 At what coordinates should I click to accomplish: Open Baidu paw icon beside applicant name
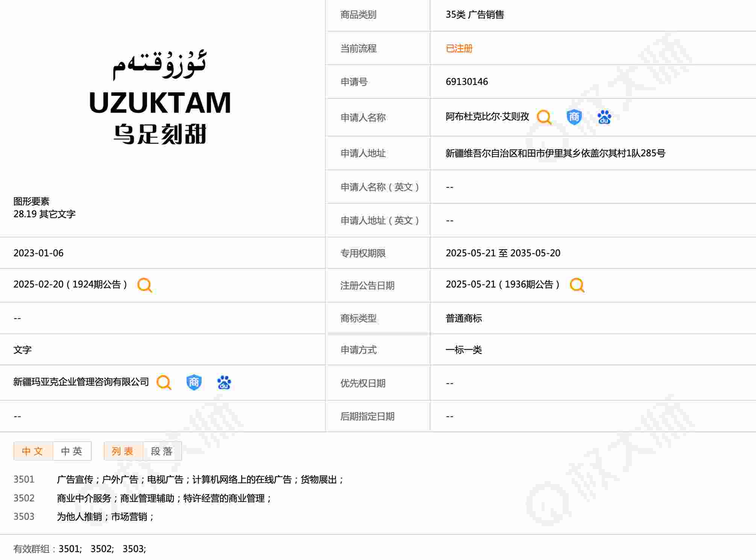tap(604, 117)
